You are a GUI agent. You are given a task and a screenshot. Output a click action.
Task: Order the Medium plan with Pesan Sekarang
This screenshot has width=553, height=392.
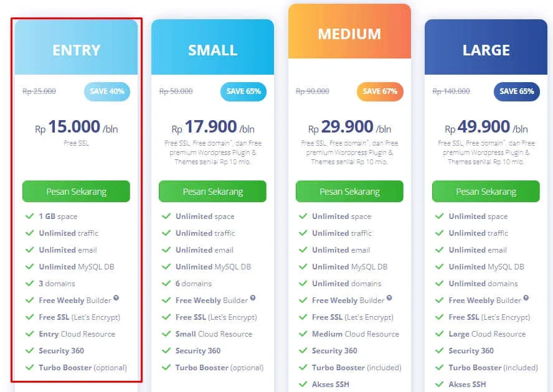349,192
